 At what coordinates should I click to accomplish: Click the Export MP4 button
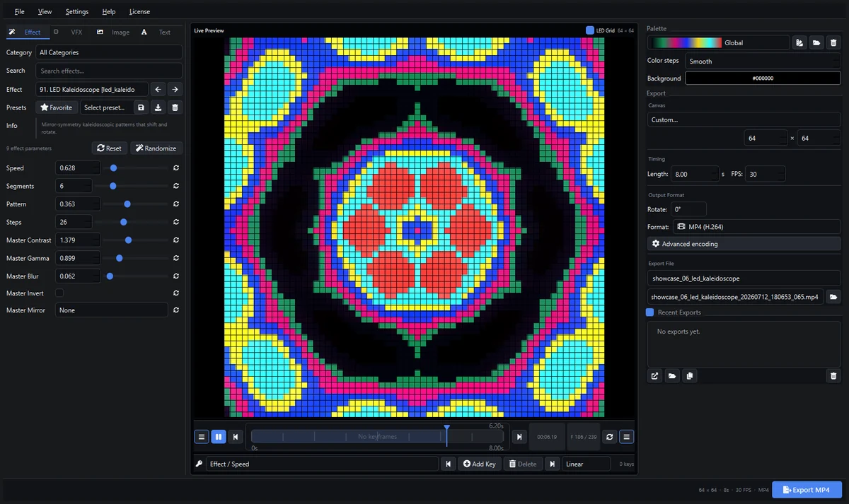coord(807,490)
